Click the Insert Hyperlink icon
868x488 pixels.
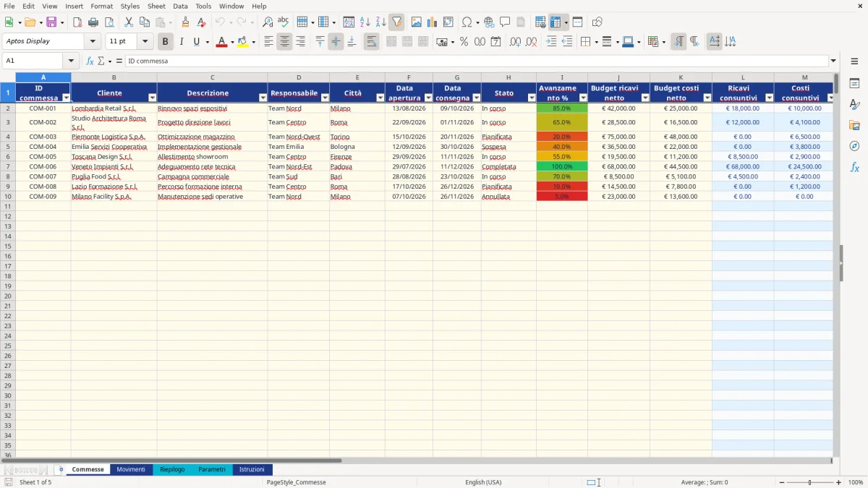pyautogui.click(x=489, y=22)
